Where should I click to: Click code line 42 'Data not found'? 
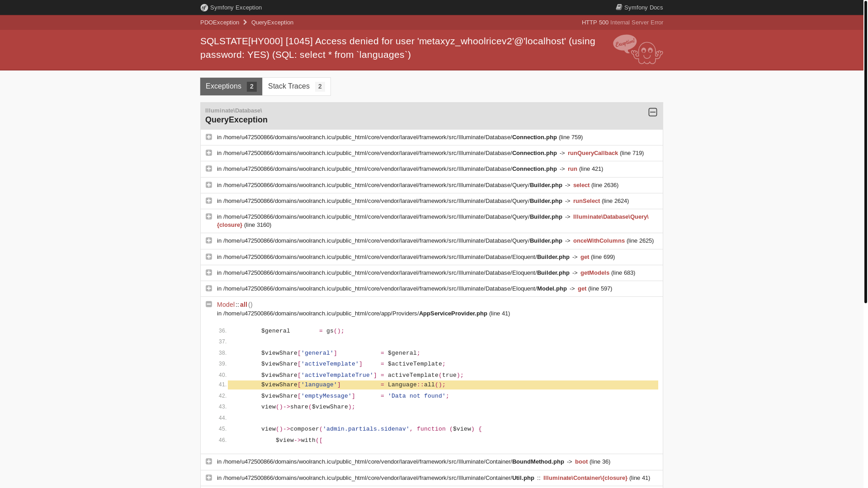click(355, 396)
